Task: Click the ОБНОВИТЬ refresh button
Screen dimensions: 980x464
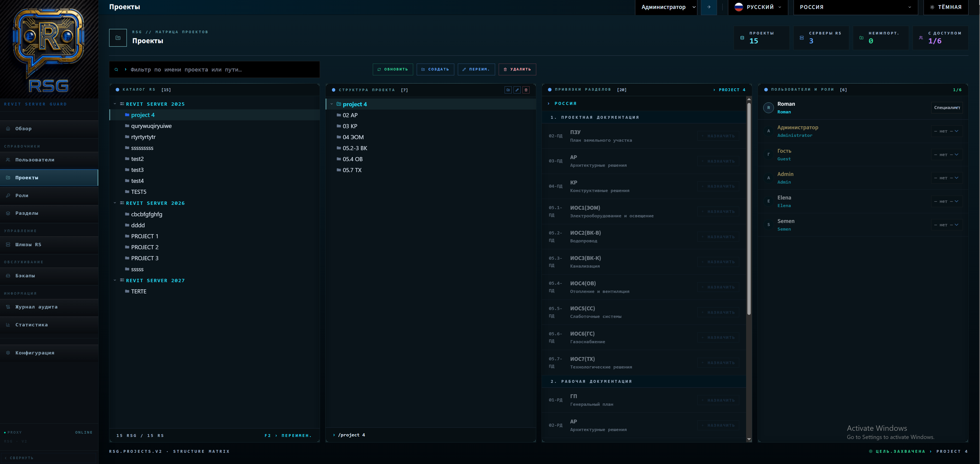Action: point(393,69)
